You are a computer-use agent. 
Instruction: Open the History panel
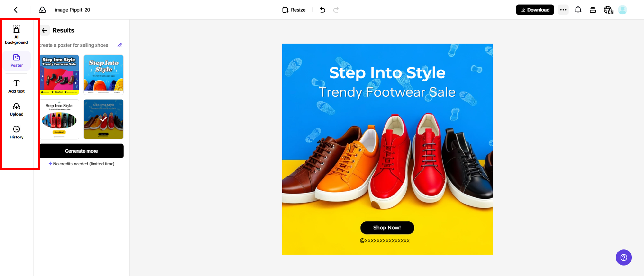click(x=16, y=132)
